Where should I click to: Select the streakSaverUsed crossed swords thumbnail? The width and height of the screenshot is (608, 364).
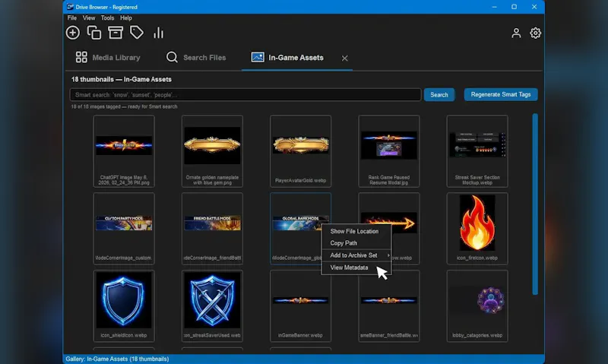[x=212, y=305]
